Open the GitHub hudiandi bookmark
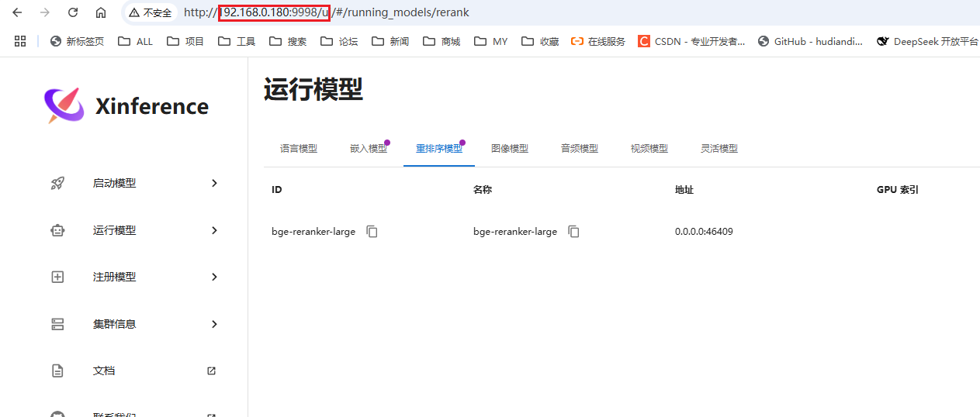980x417 pixels. point(810,41)
